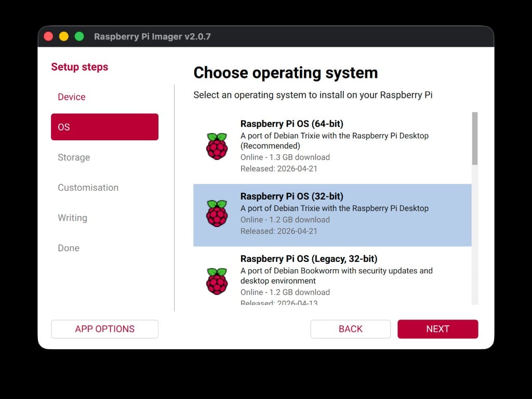Image resolution: width=532 pixels, height=399 pixels.
Task: Click "Online - 1.3 GB download" text
Action: (x=285, y=157)
